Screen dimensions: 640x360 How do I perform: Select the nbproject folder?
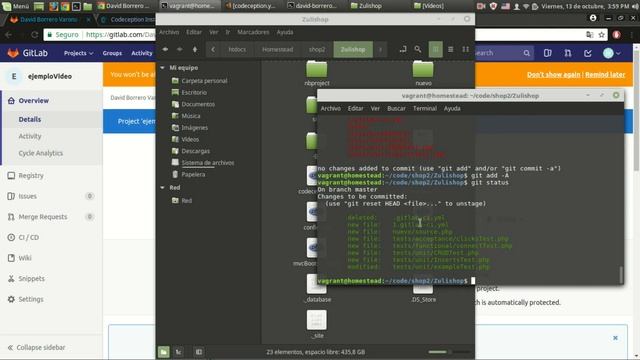[x=317, y=73]
